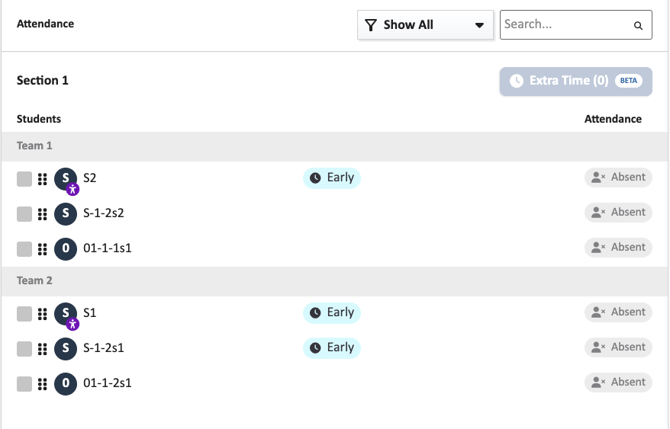Click the purple accessibility badge on S2
670x429 pixels.
pos(73,189)
